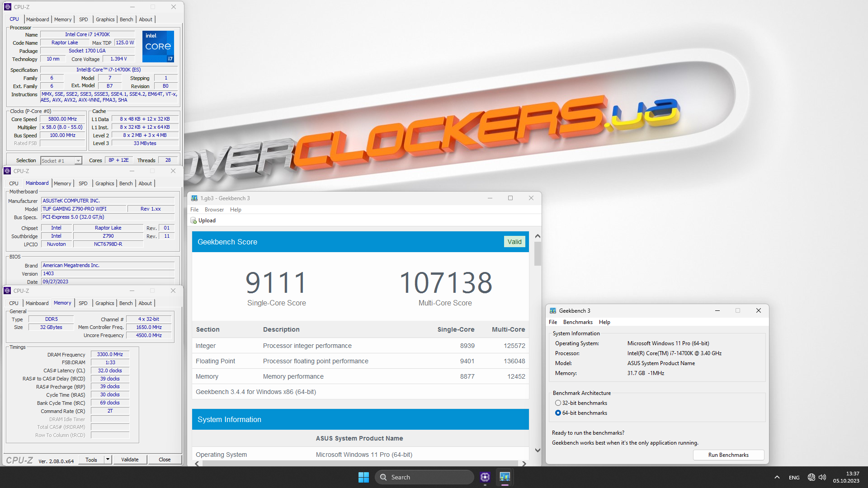
Task: Open the Geekbench taskbar icon
Action: pos(505,477)
